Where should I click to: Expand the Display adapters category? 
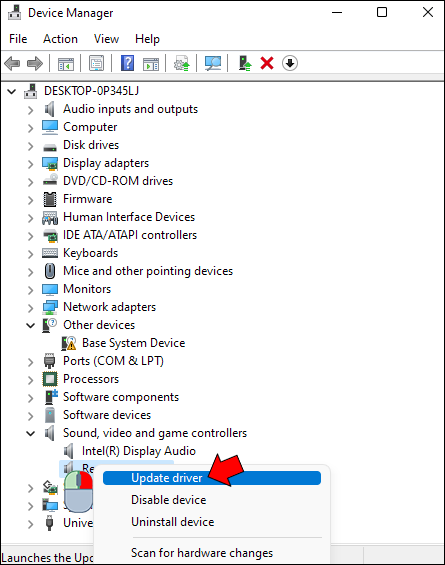coord(31,164)
